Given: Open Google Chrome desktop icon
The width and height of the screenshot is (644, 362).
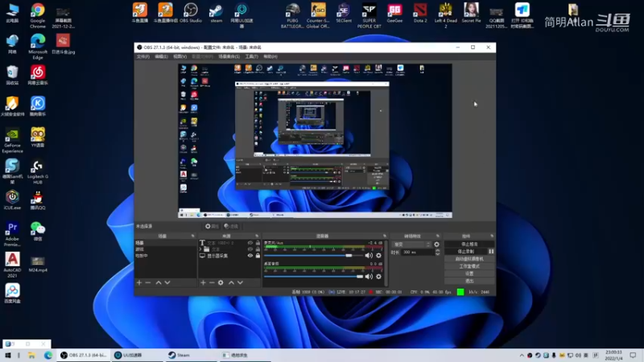Looking at the screenshot, I should (x=38, y=15).
